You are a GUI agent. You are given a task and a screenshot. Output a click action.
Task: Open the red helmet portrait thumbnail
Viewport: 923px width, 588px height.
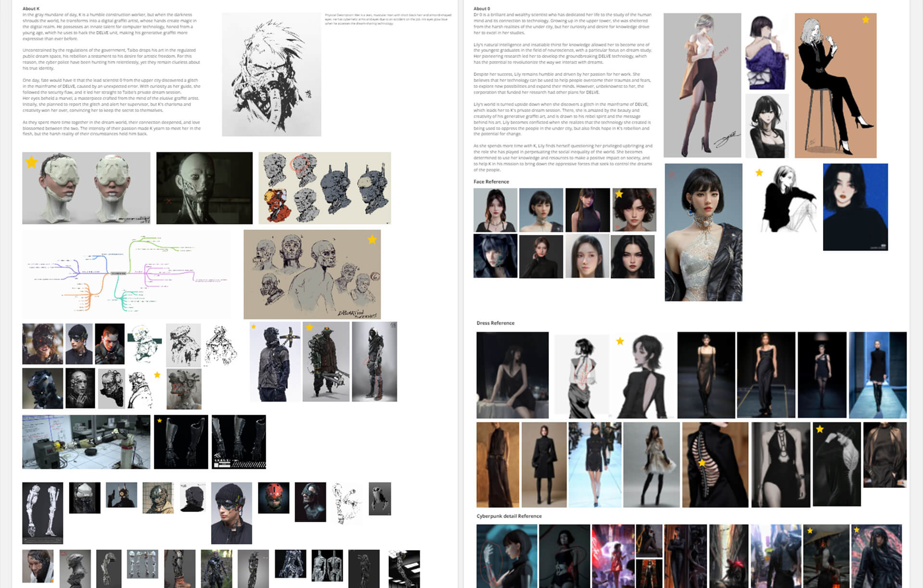pos(274,498)
